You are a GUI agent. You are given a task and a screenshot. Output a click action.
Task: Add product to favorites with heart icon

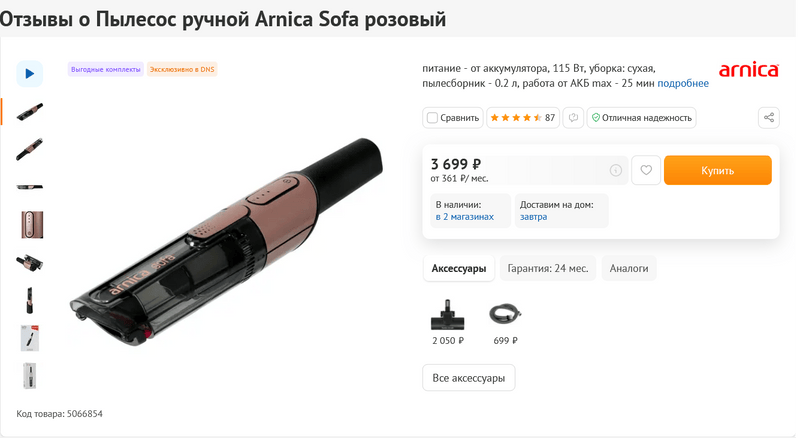pos(646,170)
